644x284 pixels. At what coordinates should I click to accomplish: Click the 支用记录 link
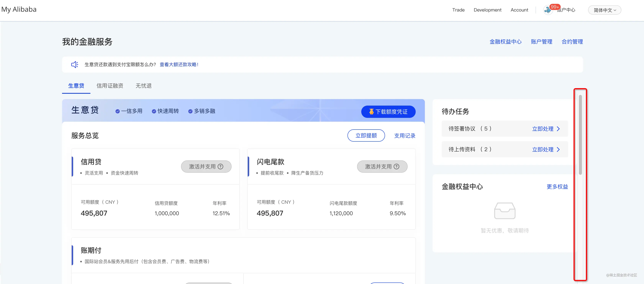tap(405, 136)
